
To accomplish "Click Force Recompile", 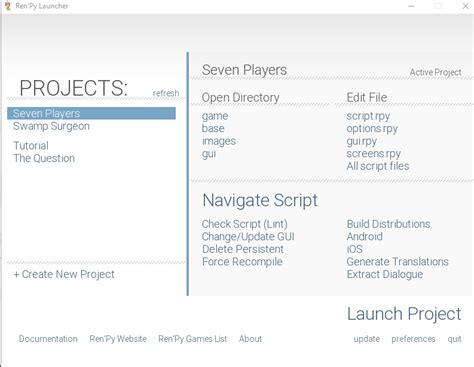I will pyautogui.click(x=242, y=262).
